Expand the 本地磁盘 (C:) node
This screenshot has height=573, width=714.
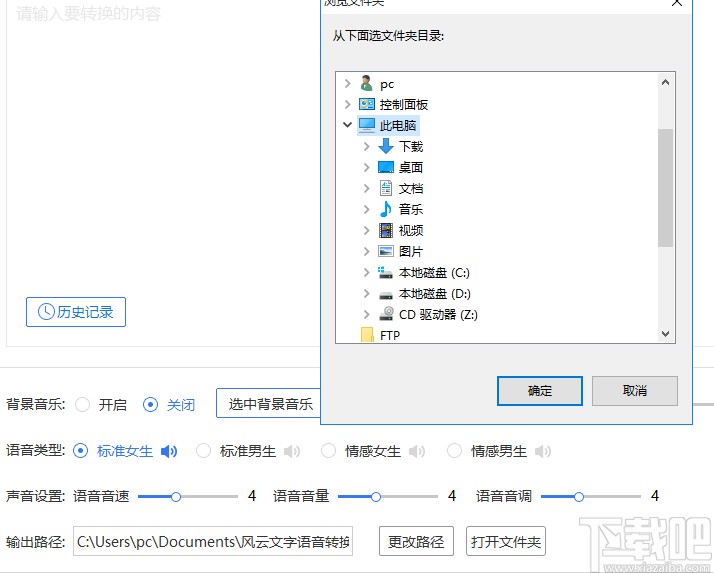pyautogui.click(x=367, y=272)
